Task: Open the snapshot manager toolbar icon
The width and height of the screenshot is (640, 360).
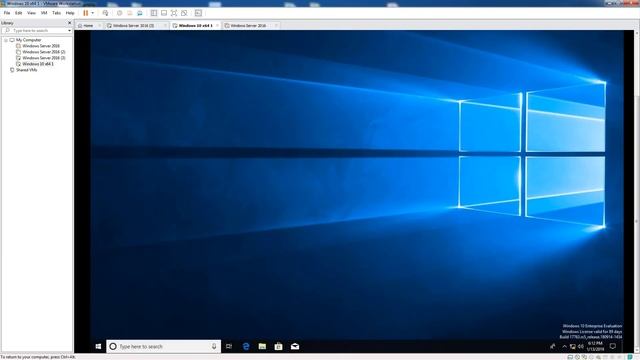Action: (140, 13)
